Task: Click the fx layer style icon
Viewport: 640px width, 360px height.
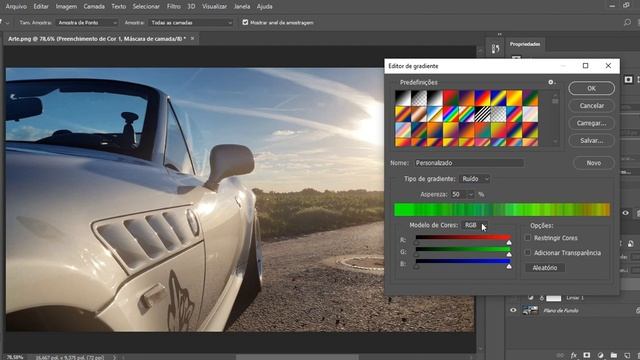Action: point(573,356)
